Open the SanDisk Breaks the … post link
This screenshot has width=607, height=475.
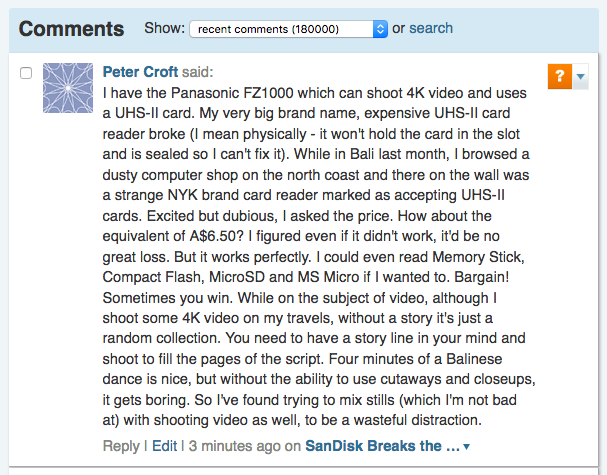coord(382,445)
